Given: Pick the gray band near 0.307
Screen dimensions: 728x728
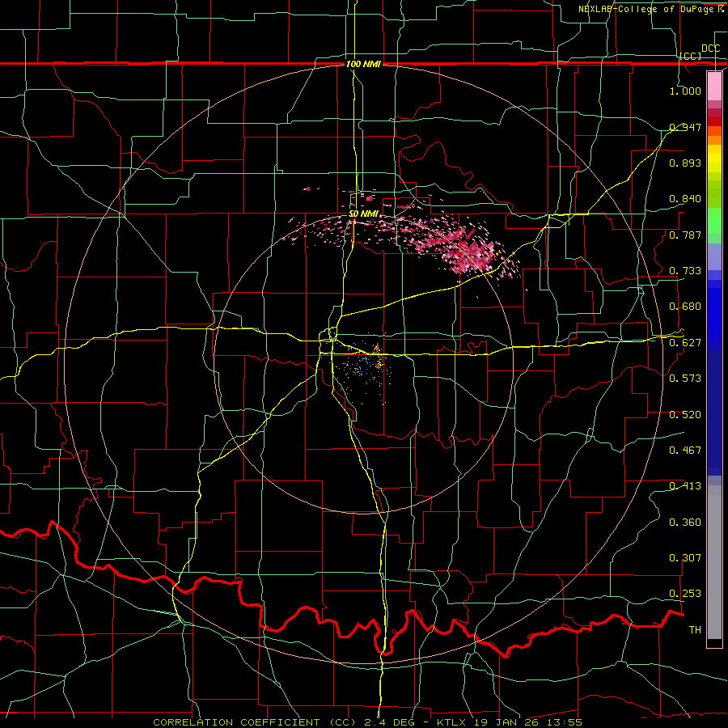Looking at the screenshot, I should (x=714, y=562).
